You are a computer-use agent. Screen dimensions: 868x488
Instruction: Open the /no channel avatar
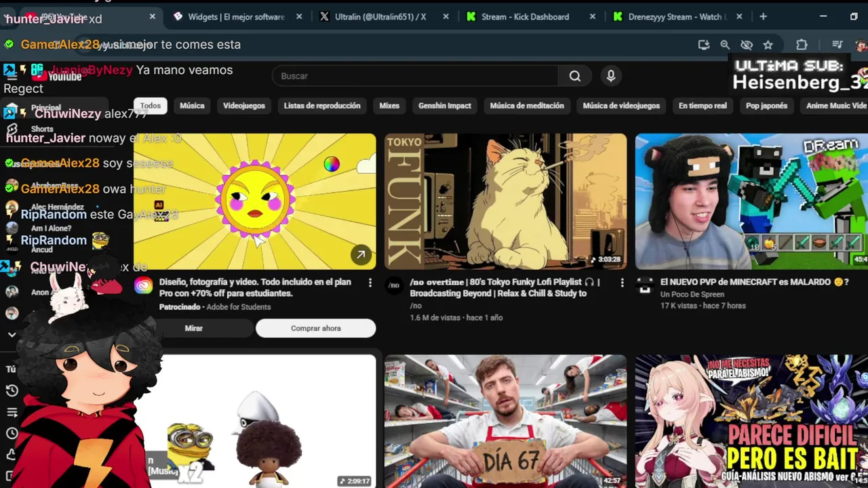tap(394, 286)
